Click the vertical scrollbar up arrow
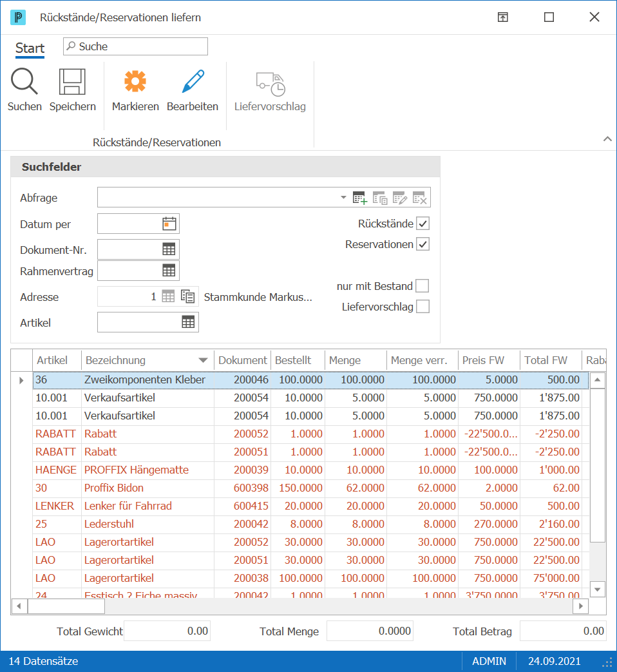Screen dimensions: 617x672 [597, 380]
